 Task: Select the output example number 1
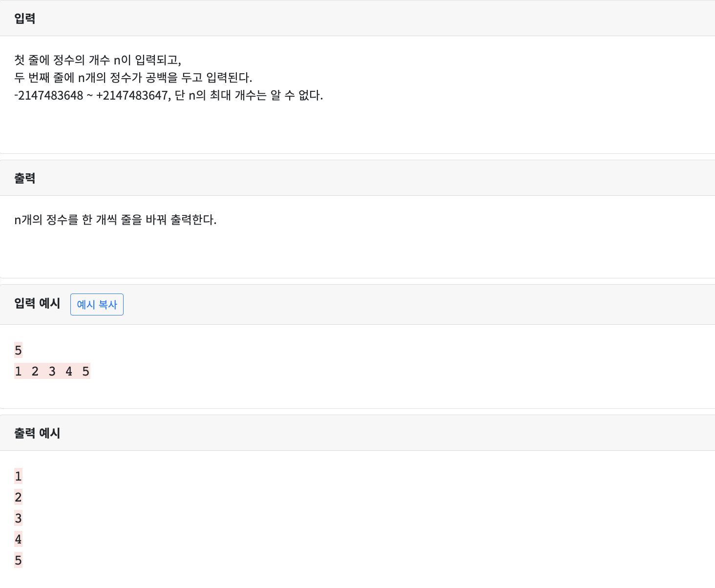18,476
